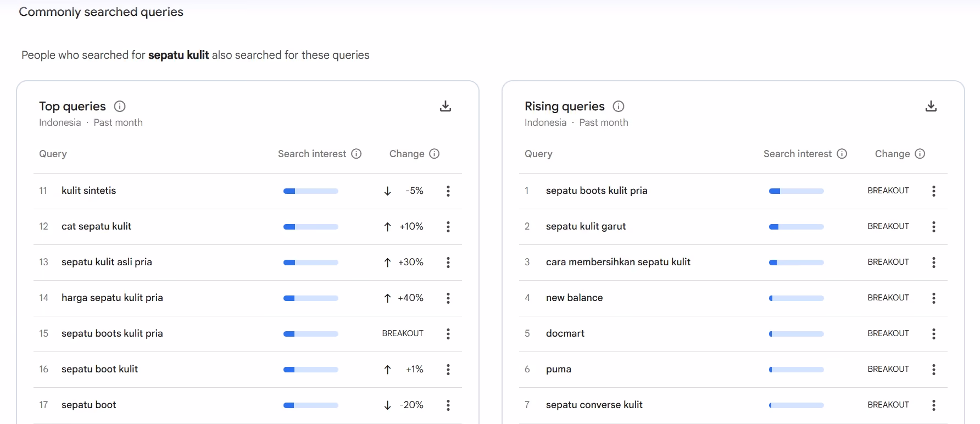This screenshot has width=980, height=424.
Task: Show info about Top queries
Action: pyautogui.click(x=120, y=107)
